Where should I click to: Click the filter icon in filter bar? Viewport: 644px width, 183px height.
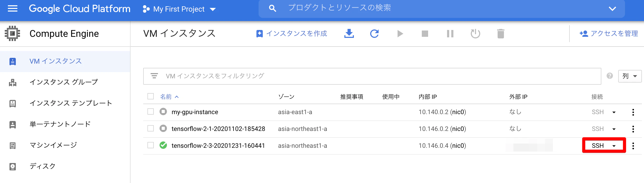[x=154, y=76]
